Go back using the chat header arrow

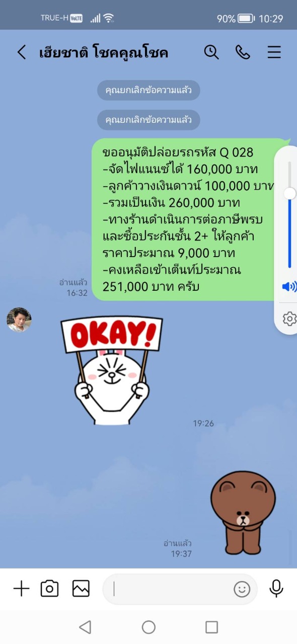coord(21,52)
